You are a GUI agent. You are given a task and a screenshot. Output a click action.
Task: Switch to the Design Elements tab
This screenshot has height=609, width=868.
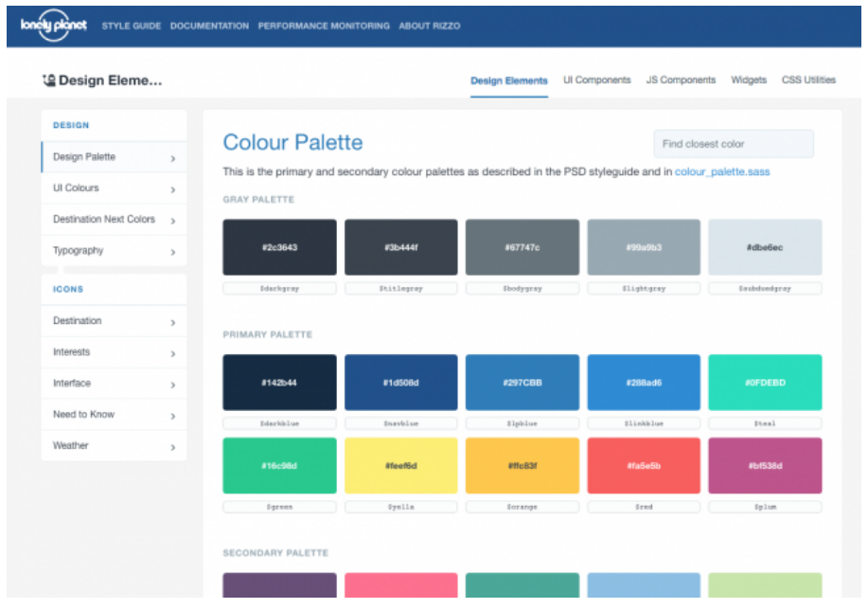coord(508,81)
